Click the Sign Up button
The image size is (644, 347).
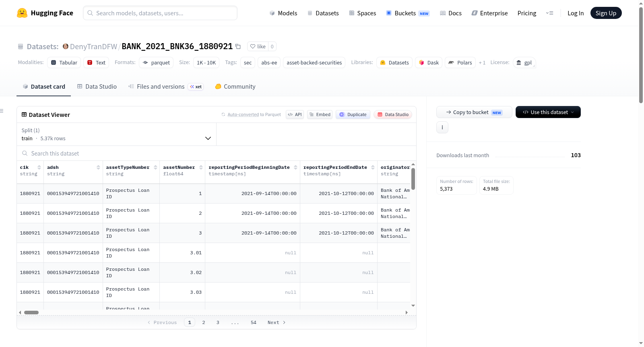[606, 13]
